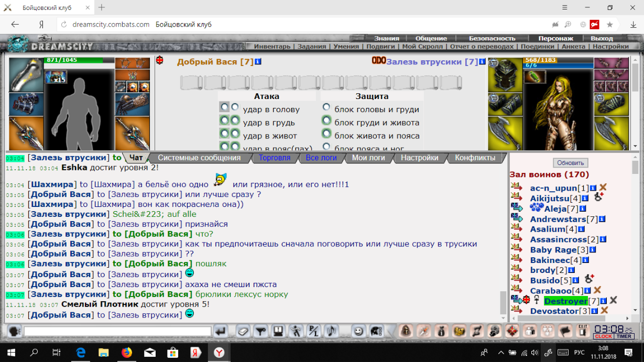Click highlighted username Destroyer in list
This screenshot has width=644, height=362.
click(x=565, y=301)
